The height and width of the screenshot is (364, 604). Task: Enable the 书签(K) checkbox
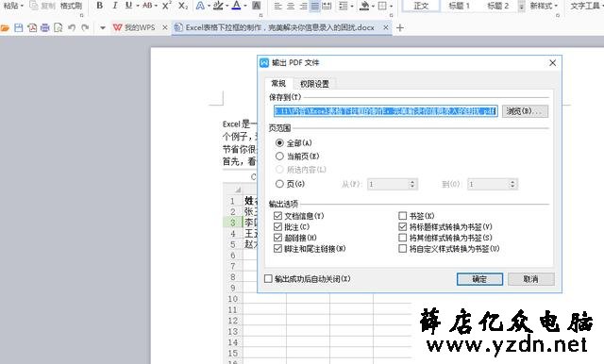403,216
